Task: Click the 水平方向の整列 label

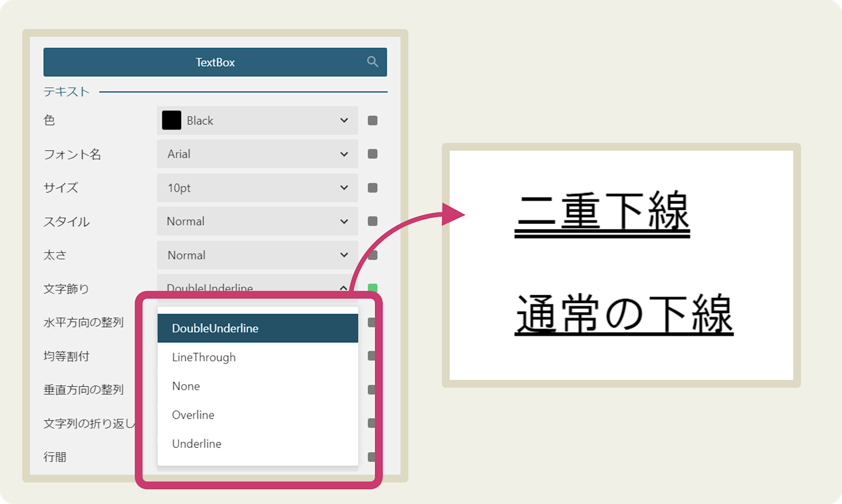Action: tap(84, 322)
